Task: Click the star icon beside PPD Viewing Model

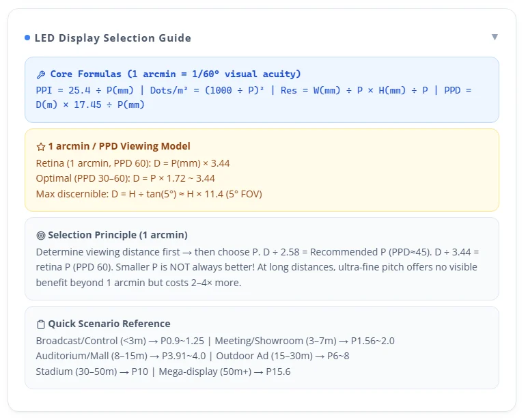Action: point(41,147)
